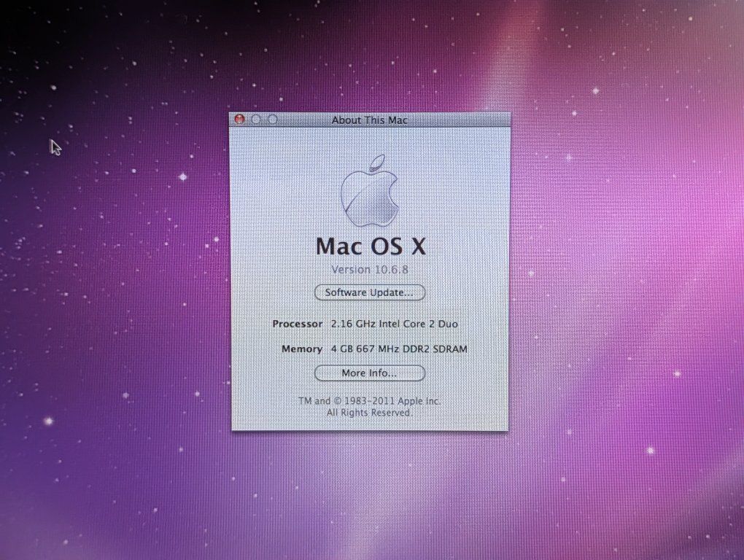Click Version 10.6.8 to show build number

coord(370,270)
